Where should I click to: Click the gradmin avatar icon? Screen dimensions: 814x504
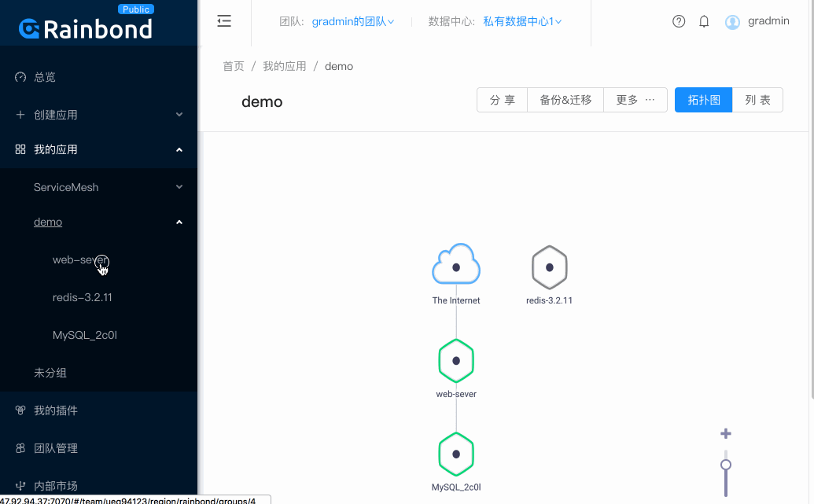pyautogui.click(x=732, y=21)
